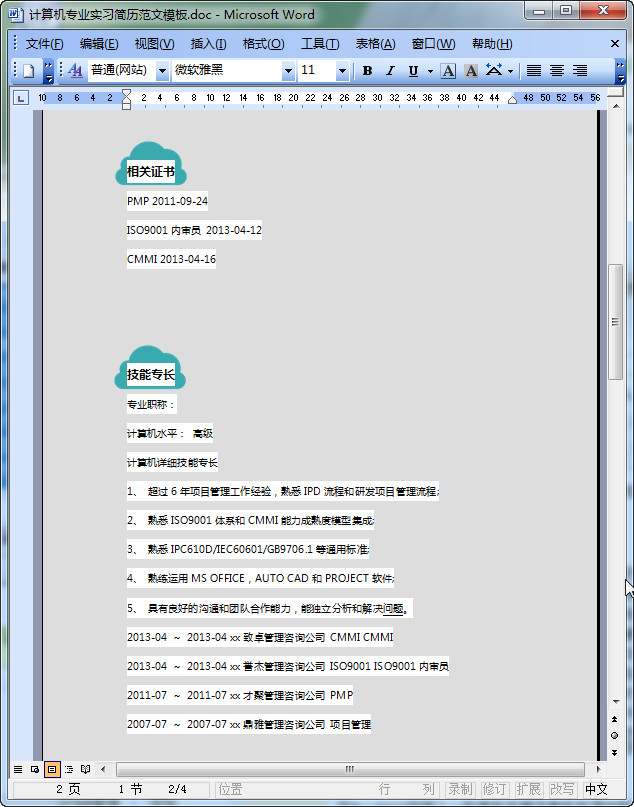Toggle underline formatting
The width and height of the screenshot is (634, 807).
(x=413, y=71)
